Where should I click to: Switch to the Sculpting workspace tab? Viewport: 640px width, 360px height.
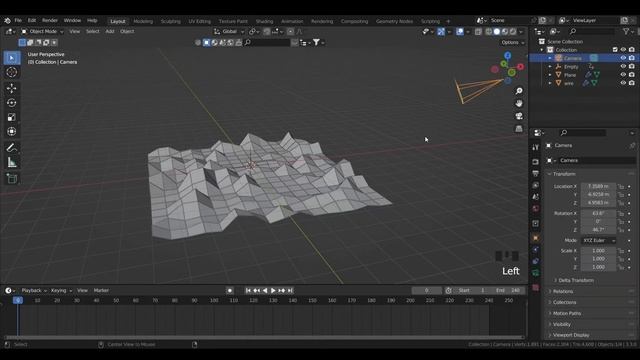[171, 21]
